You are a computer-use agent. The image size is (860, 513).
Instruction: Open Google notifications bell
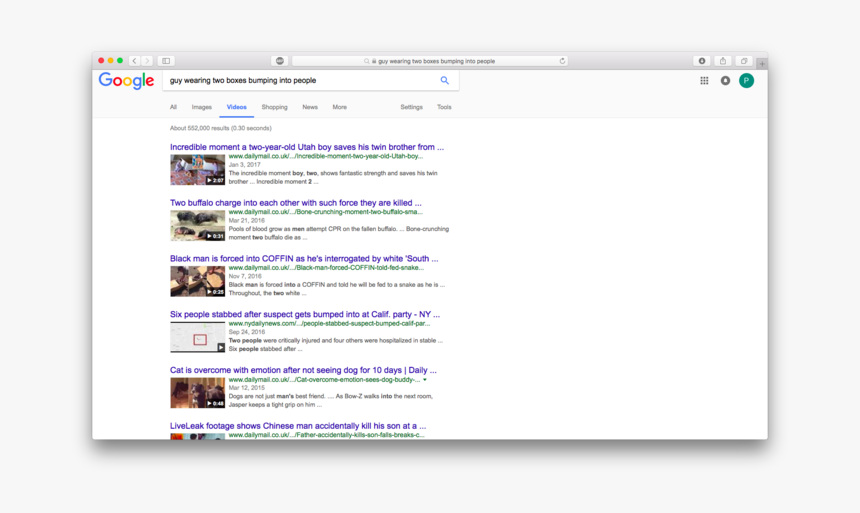(725, 81)
